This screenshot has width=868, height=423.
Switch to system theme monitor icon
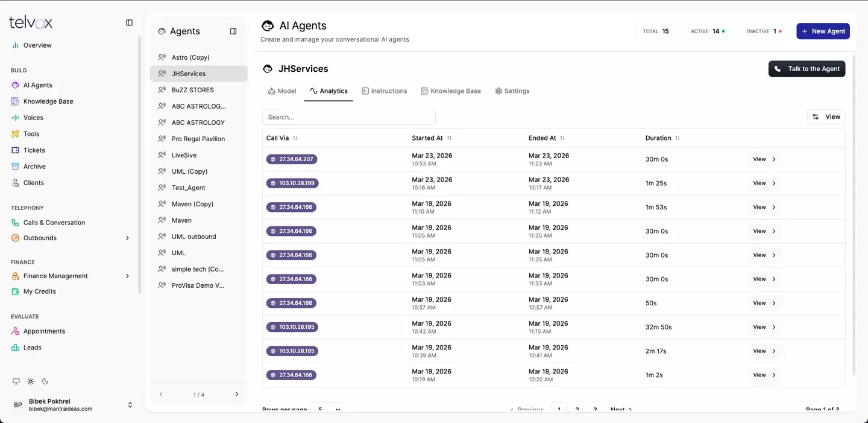16,381
